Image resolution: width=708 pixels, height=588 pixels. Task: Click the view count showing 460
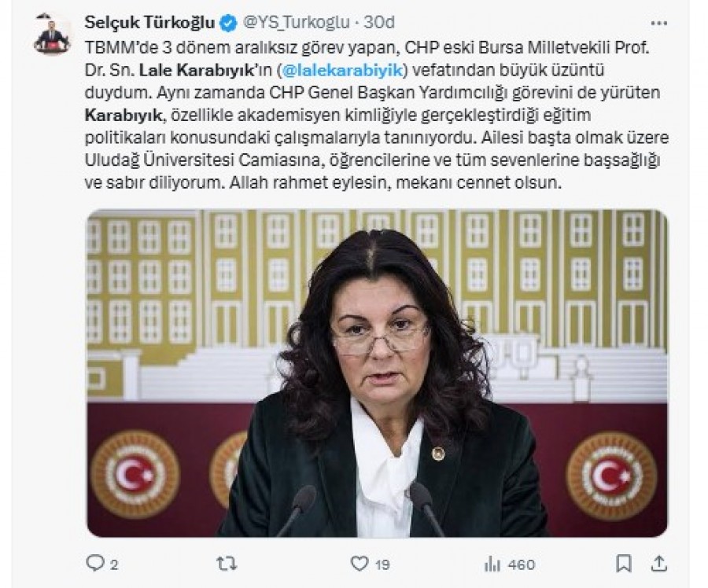(x=521, y=564)
